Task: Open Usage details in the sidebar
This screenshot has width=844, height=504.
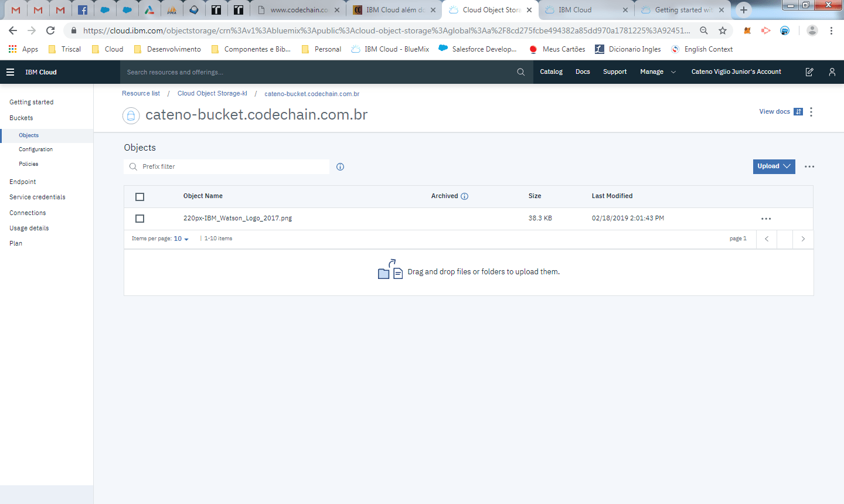Action: (29, 228)
